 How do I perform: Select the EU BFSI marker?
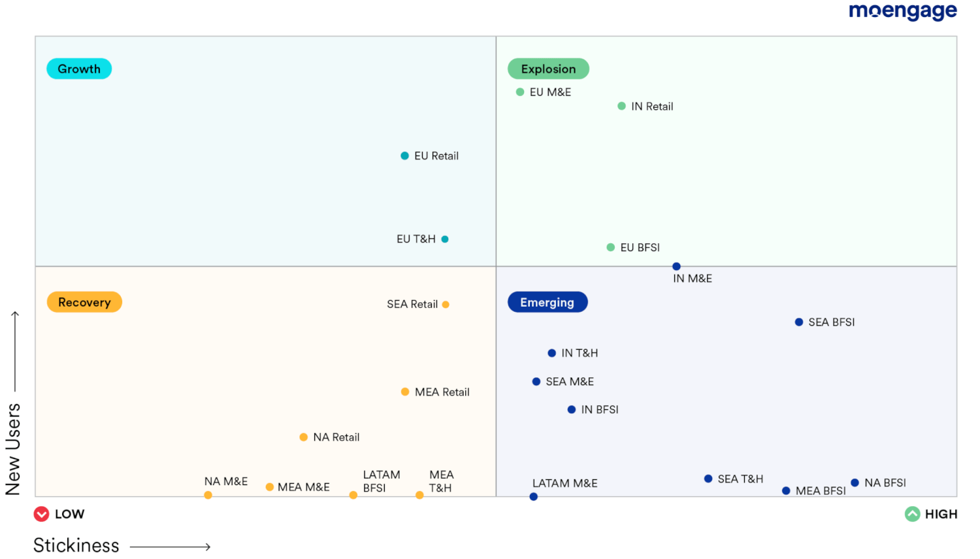[609, 247]
